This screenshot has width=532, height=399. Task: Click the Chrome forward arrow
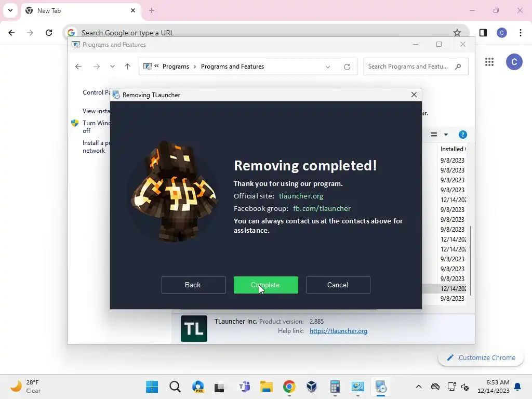click(30, 33)
